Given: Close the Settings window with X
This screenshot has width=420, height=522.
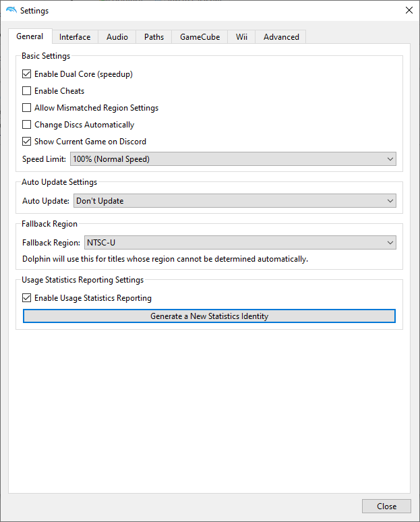Looking at the screenshot, I should pos(409,10).
